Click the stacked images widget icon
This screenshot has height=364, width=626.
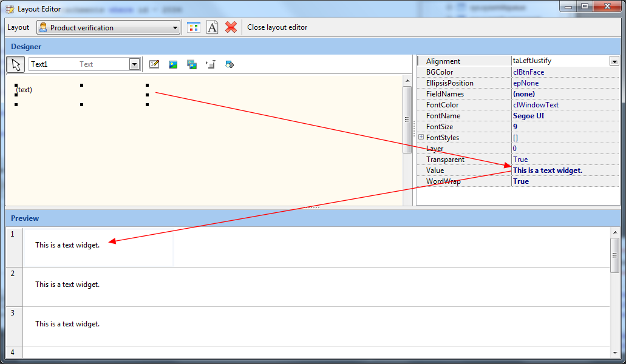click(192, 64)
